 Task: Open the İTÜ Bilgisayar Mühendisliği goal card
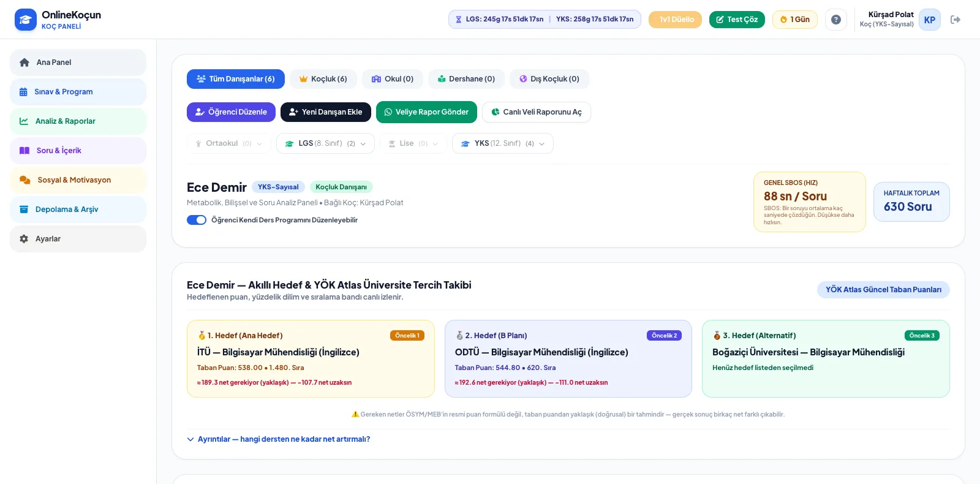click(x=311, y=359)
